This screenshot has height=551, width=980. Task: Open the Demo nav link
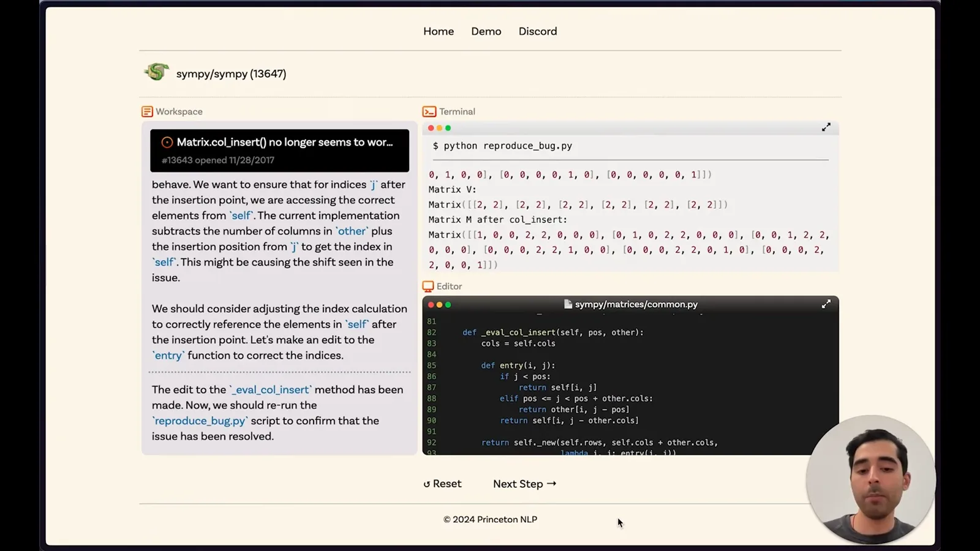[486, 31]
